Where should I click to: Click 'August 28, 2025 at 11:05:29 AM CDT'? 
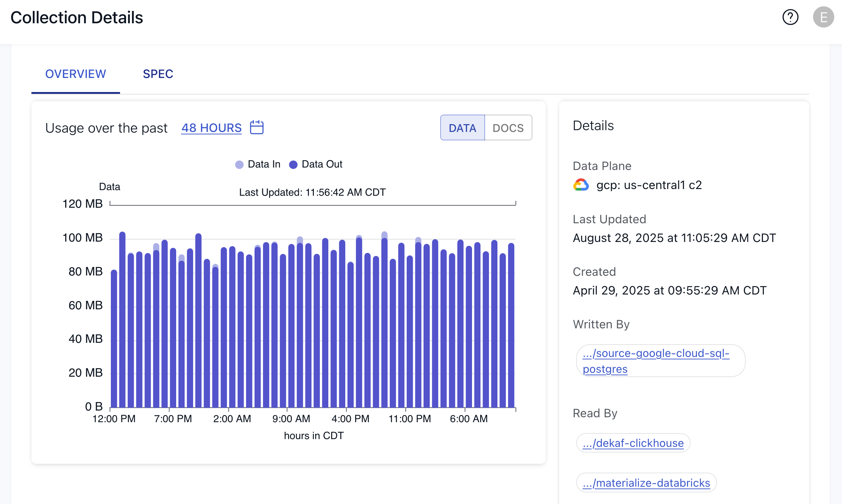click(x=674, y=238)
